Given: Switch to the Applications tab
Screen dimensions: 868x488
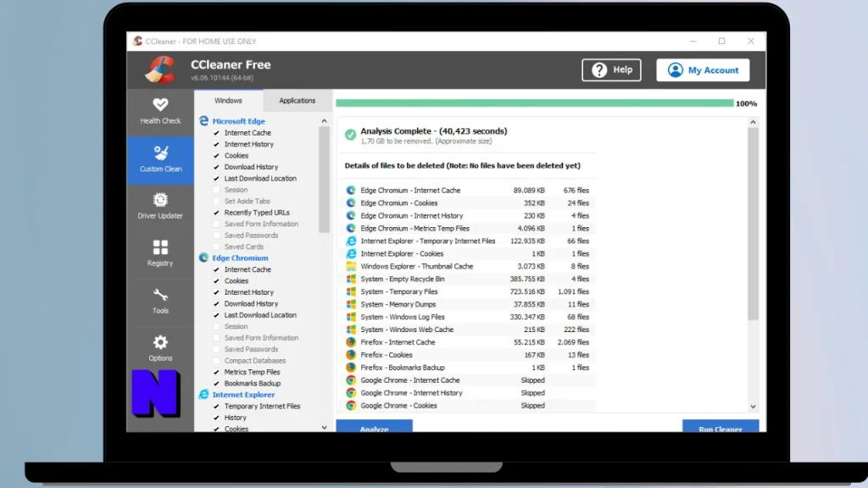Looking at the screenshot, I should click(298, 101).
